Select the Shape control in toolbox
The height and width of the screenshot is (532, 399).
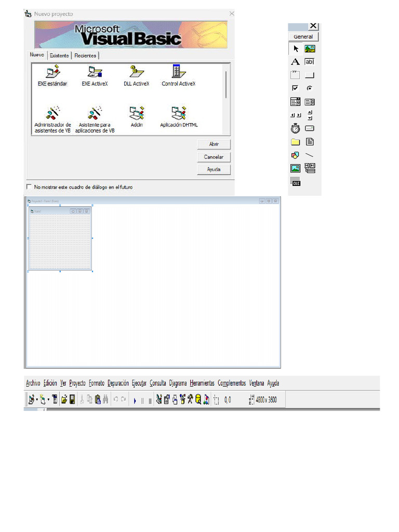pos(295,155)
